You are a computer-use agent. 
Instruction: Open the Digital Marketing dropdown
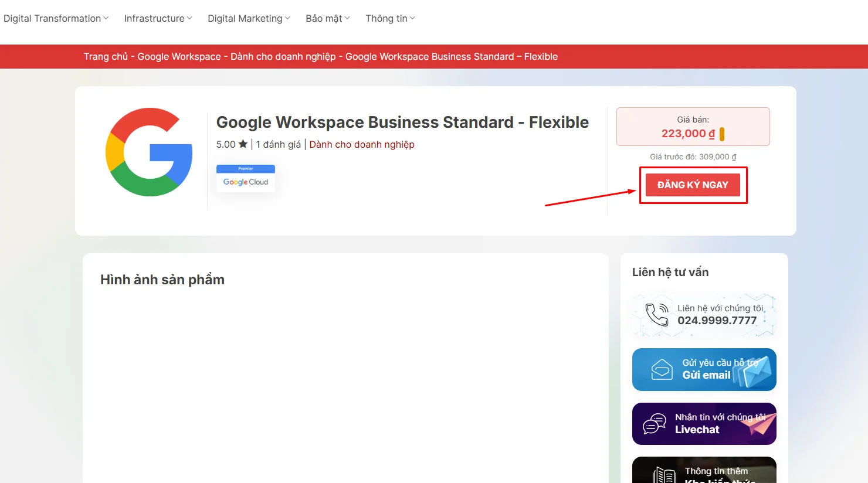click(x=249, y=19)
